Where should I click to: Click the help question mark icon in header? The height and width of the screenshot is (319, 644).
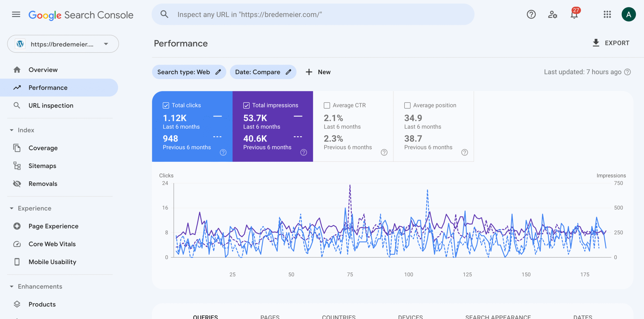(x=531, y=14)
